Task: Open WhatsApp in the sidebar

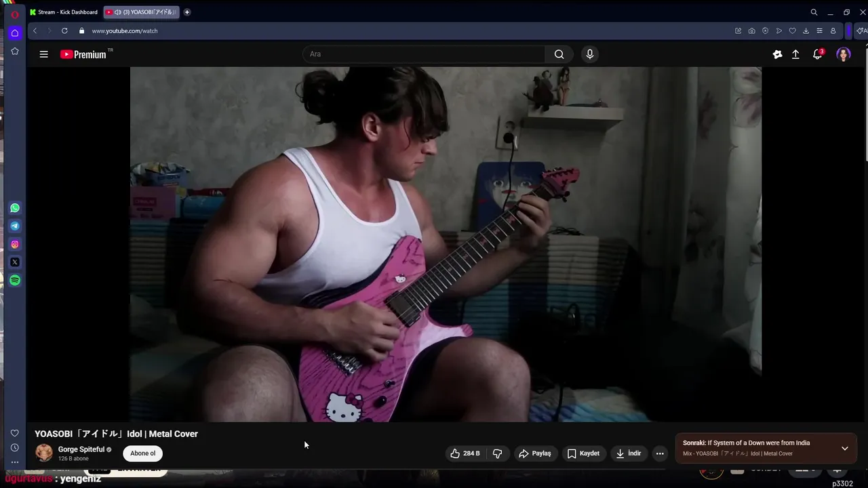Action: [x=15, y=208]
